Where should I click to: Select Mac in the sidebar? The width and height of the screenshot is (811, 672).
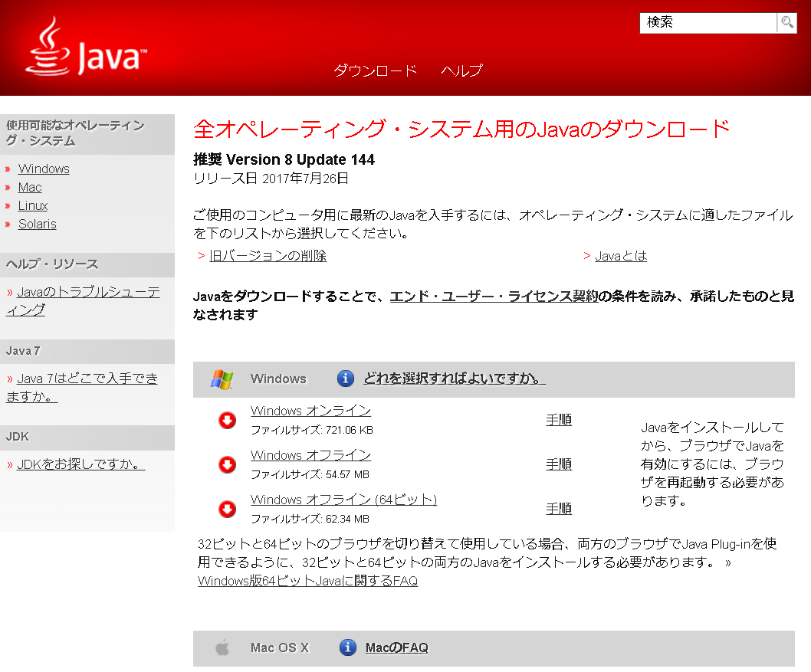[x=30, y=187]
